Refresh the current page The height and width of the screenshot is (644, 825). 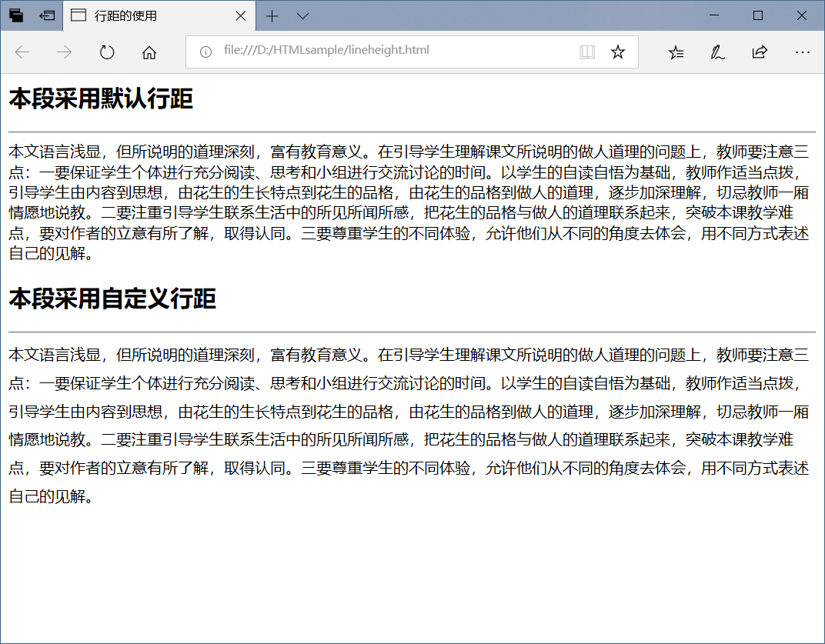[x=107, y=52]
